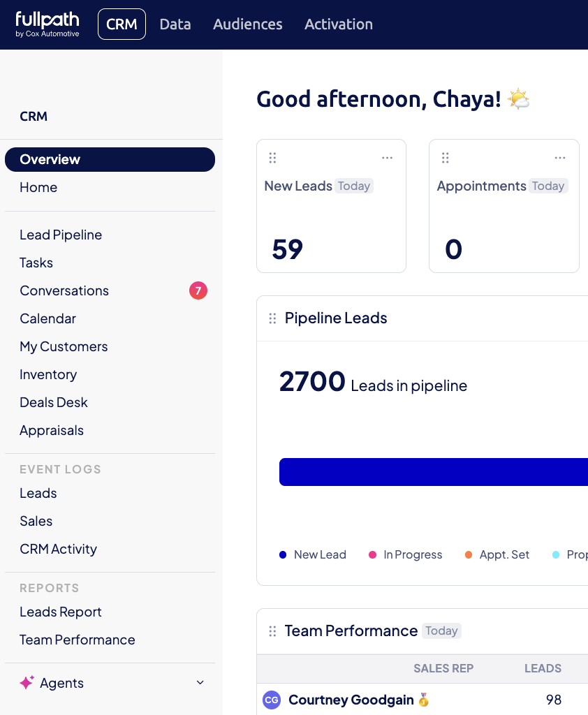The height and width of the screenshot is (715, 588).
Task: Click the Conversations unread badge showing 7
Action: (x=198, y=290)
